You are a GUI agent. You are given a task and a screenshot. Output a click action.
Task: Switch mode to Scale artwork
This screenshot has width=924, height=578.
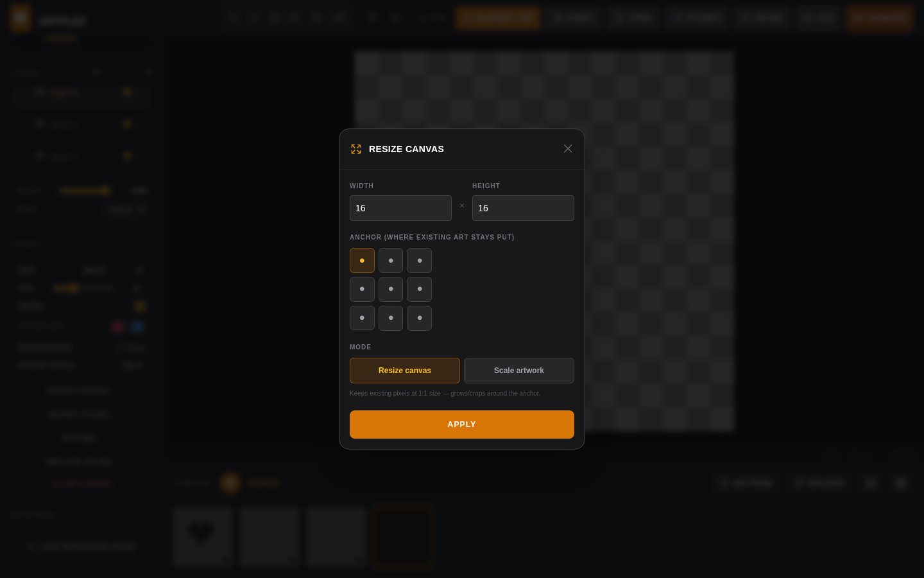[x=519, y=371]
